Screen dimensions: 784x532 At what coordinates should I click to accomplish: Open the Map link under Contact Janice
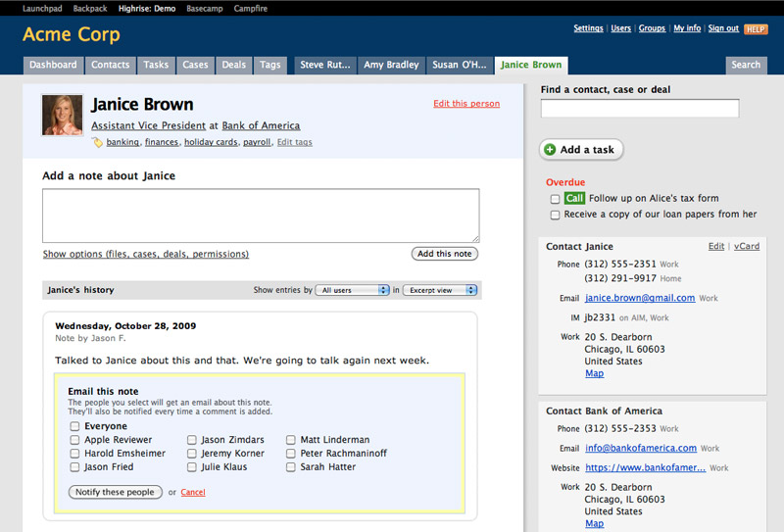click(595, 373)
